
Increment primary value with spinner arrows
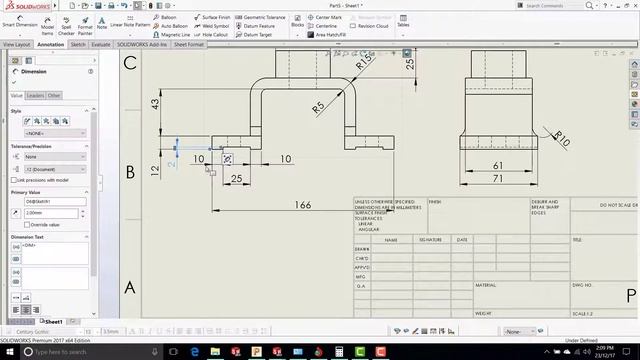tap(83, 211)
